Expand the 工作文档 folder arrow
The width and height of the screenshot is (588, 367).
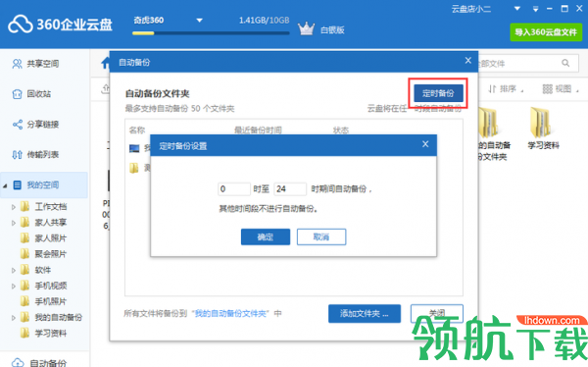tap(14, 207)
